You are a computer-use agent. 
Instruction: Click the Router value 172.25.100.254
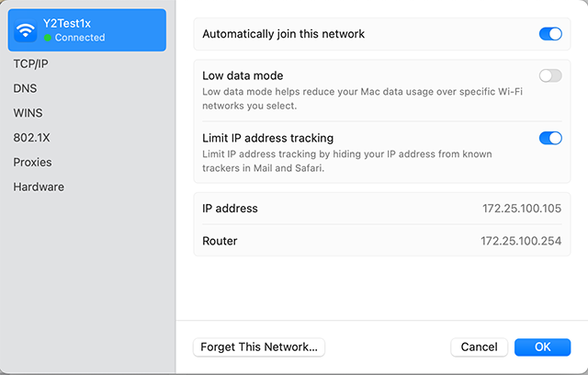521,241
